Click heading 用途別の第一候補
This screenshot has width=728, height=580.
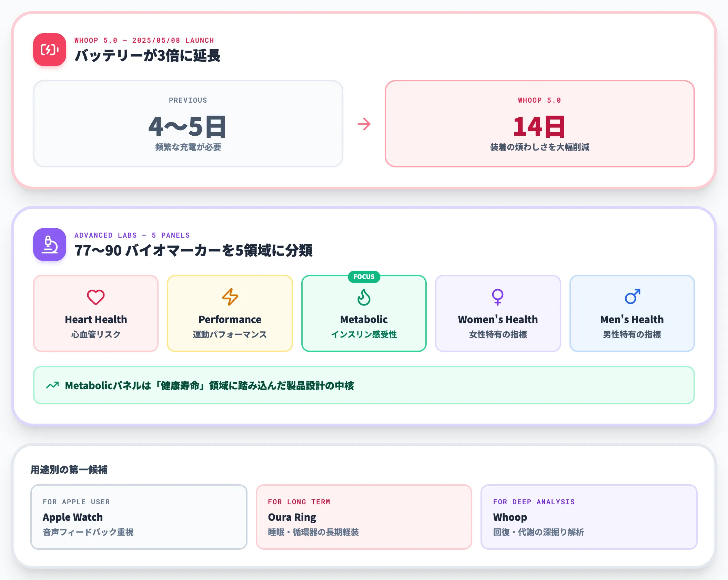(x=69, y=470)
